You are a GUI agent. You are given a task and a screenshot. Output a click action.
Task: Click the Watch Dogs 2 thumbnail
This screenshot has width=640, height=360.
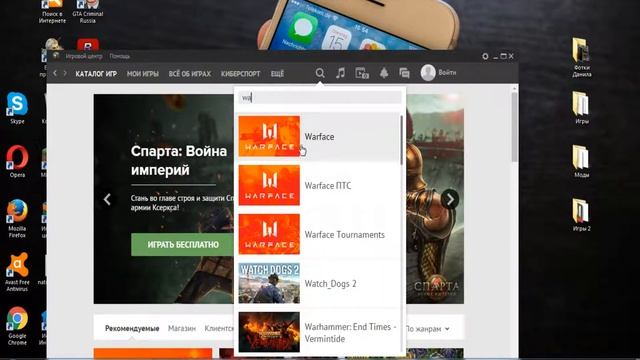click(269, 283)
